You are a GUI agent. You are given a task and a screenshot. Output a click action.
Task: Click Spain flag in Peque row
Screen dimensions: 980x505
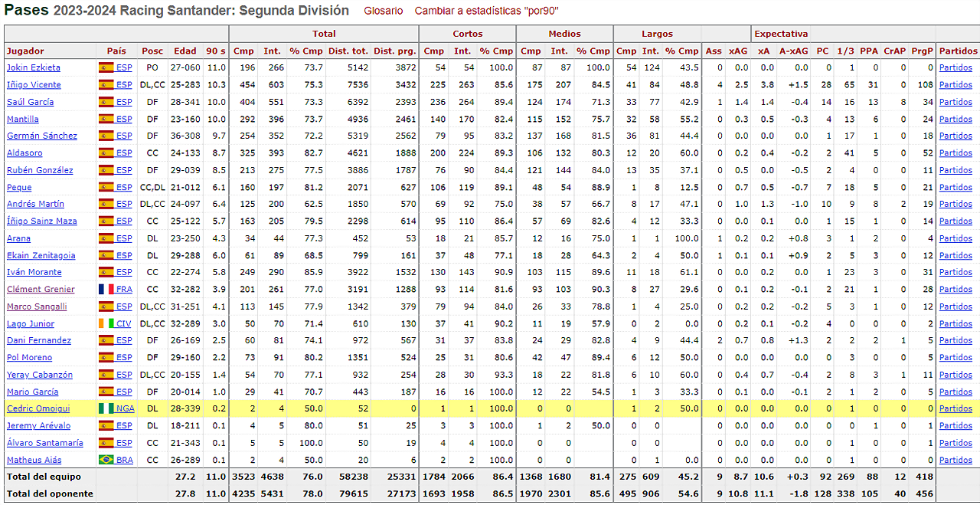106,187
